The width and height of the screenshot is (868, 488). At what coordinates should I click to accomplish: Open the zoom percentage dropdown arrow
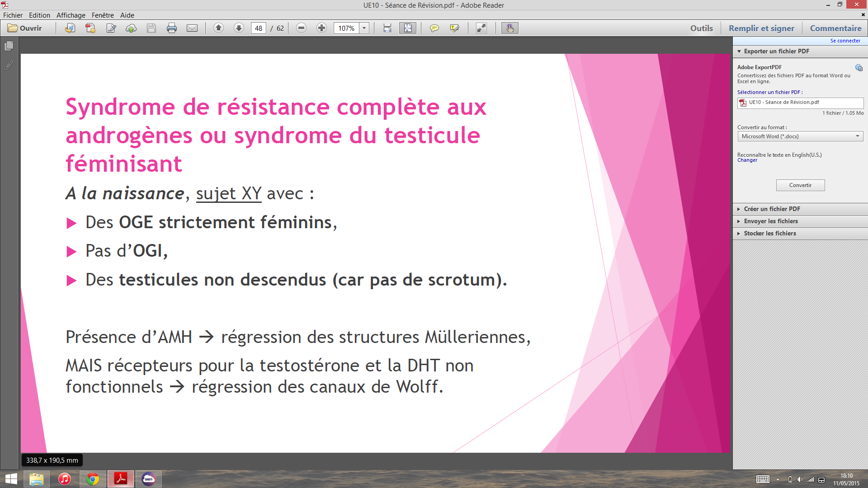coord(364,28)
